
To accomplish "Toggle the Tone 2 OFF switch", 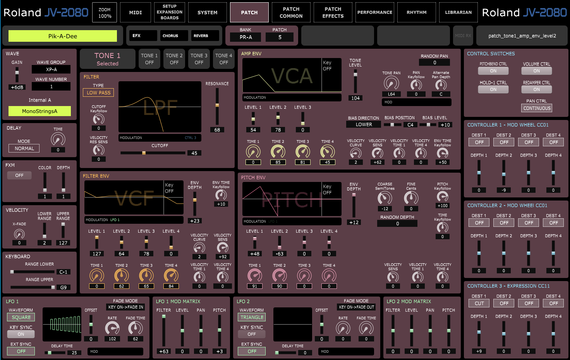I will pos(174,59).
